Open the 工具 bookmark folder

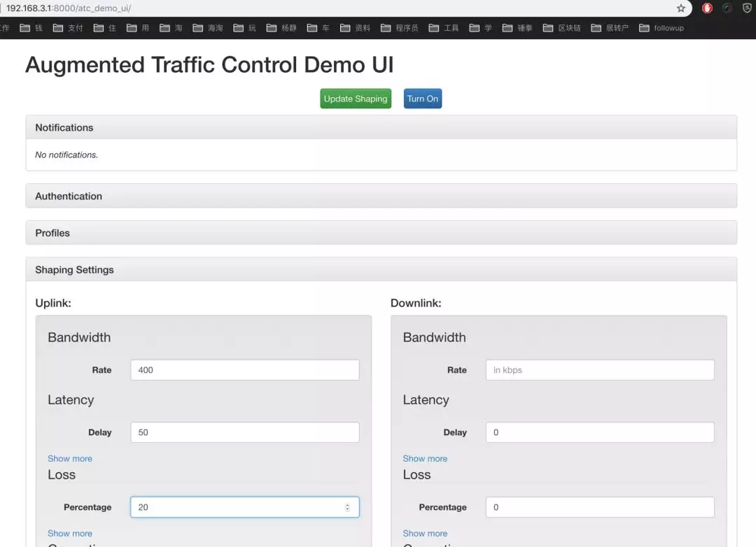(x=444, y=28)
